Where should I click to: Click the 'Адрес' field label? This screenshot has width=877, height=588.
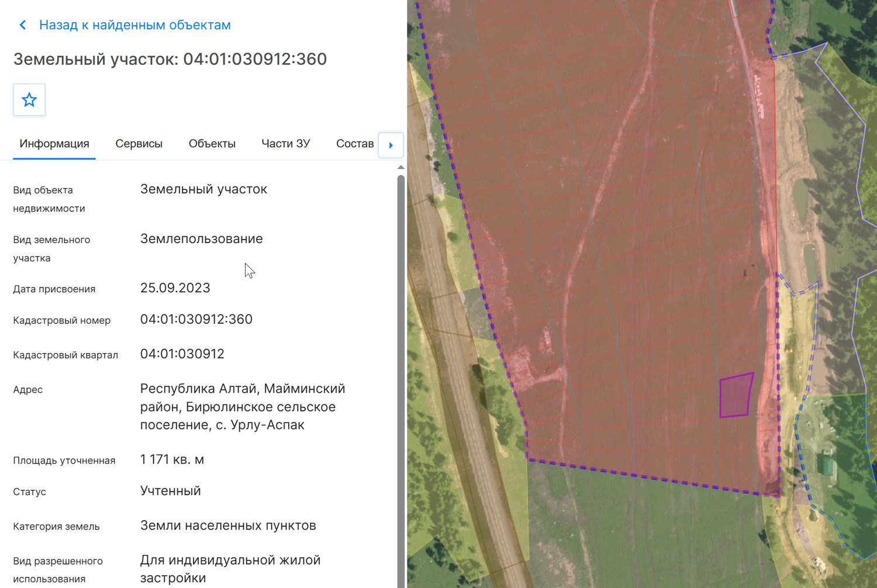click(28, 390)
